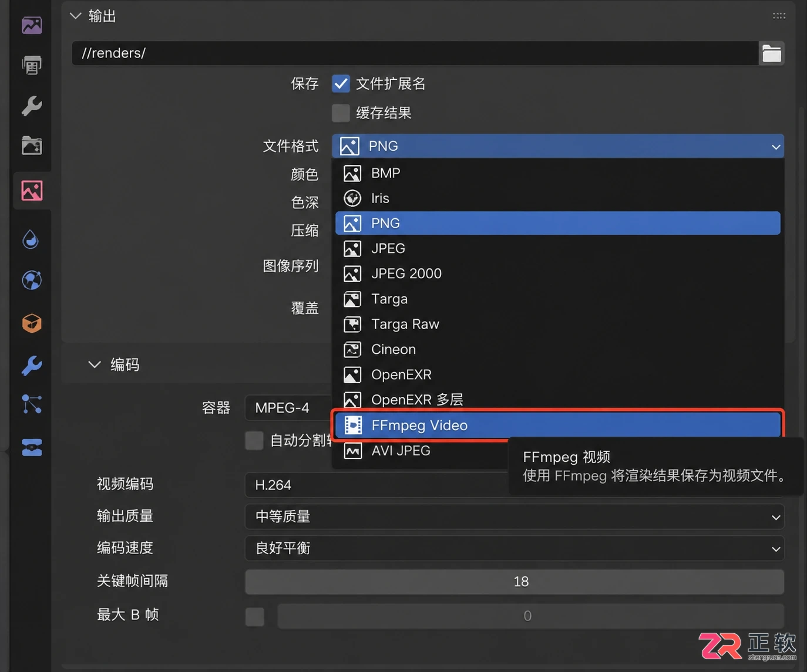Open the 输出质量 中等质量 dropdown
This screenshot has width=807, height=672.
pyautogui.click(x=515, y=516)
